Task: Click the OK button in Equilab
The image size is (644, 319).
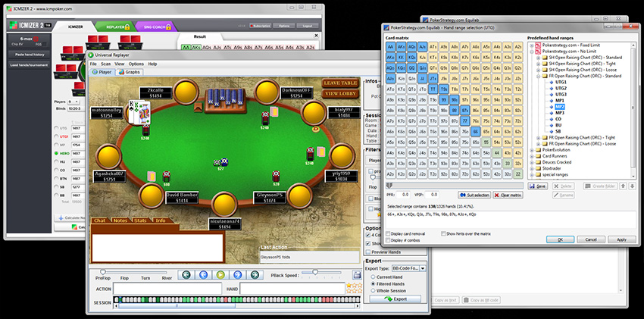Action: tap(560, 239)
